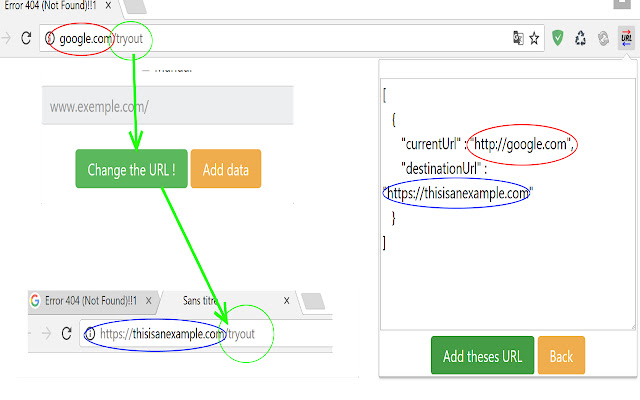Image resolution: width=640 pixels, height=400 pixels.
Task: Open the translate page icon in address bar
Action: point(518,38)
